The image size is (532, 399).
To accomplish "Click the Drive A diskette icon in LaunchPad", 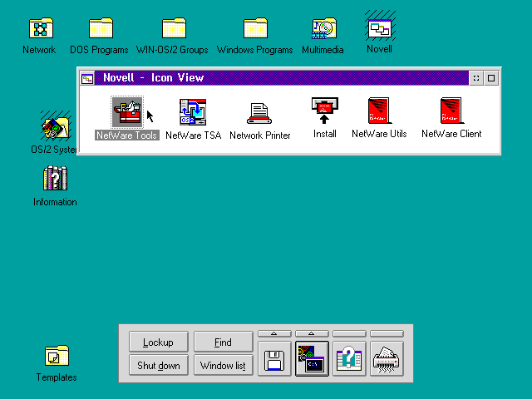I will [274, 359].
